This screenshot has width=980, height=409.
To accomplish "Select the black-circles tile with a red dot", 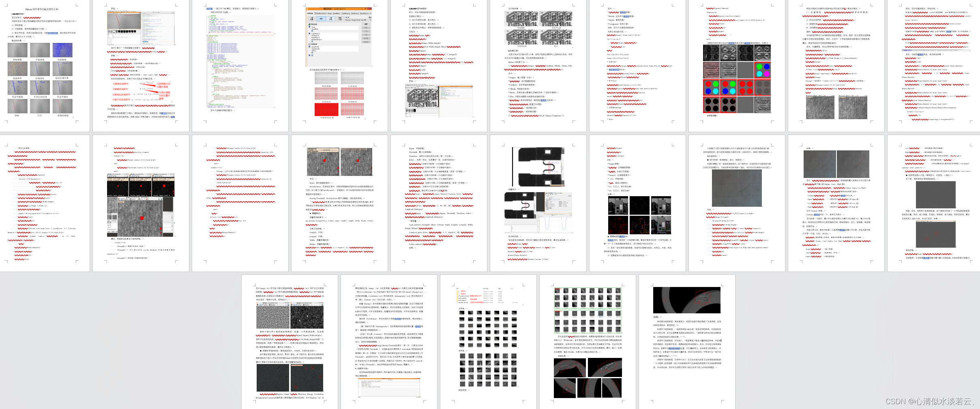I will click(729, 105).
